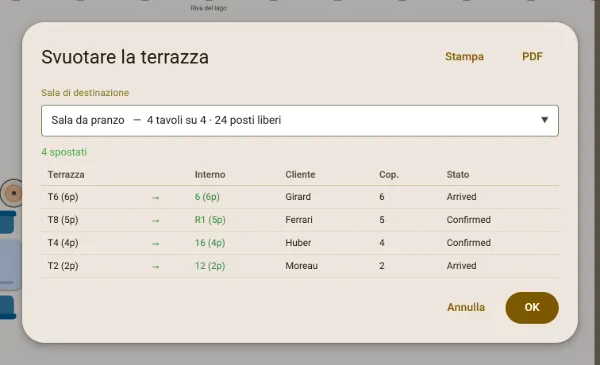Image resolution: width=600 pixels, height=365 pixels.
Task: Click the Interno column header
Action: click(210, 174)
